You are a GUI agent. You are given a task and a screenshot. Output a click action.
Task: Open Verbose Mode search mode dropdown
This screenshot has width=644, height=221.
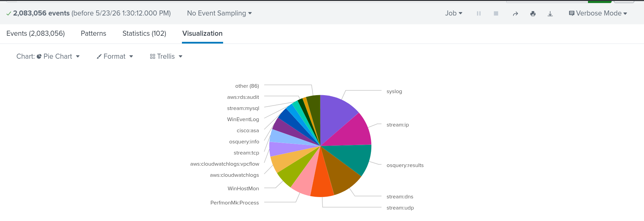pyautogui.click(x=598, y=13)
